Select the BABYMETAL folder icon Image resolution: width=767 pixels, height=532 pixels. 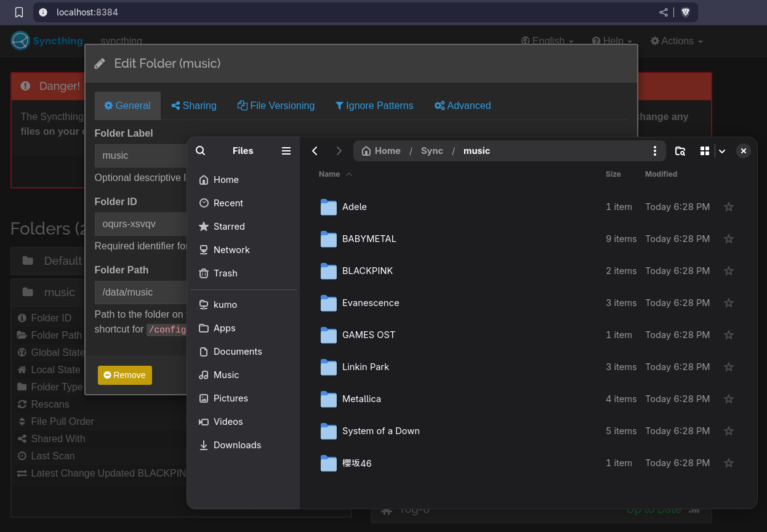pyautogui.click(x=329, y=239)
